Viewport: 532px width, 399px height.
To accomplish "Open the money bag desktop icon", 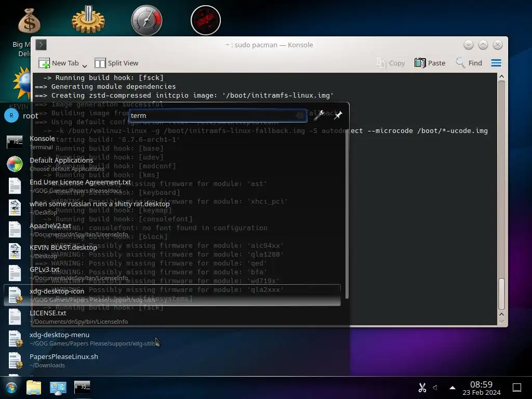I will pos(29,21).
